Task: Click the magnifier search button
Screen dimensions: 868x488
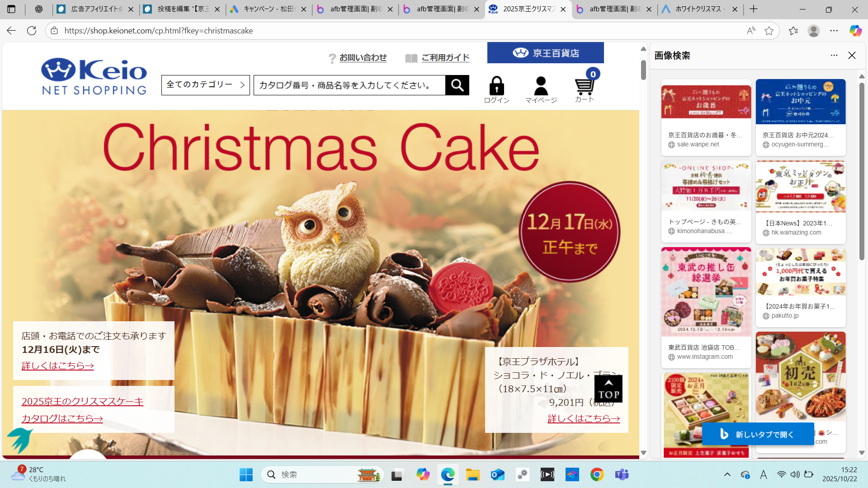Action: click(x=457, y=85)
